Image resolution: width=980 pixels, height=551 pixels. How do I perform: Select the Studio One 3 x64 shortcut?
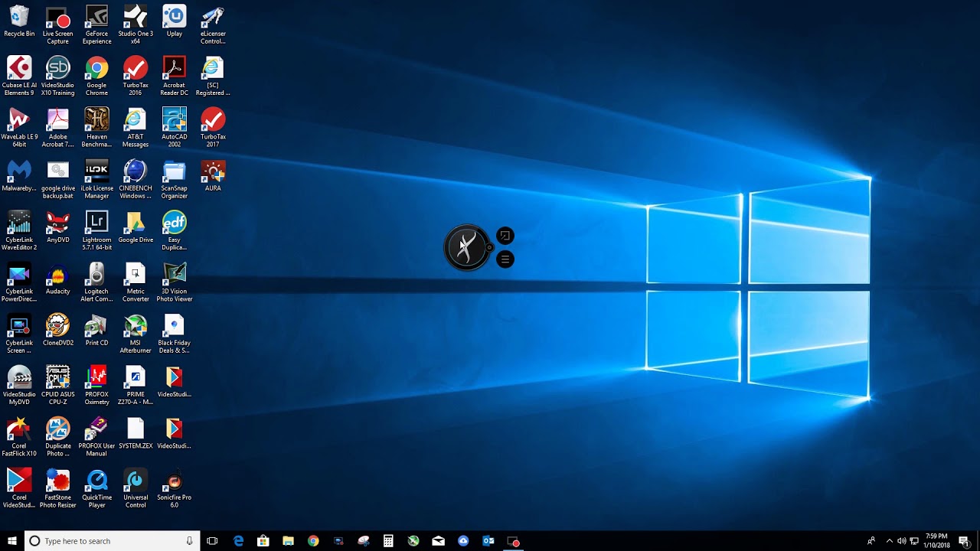pyautogui.click(x=136, y=25)
